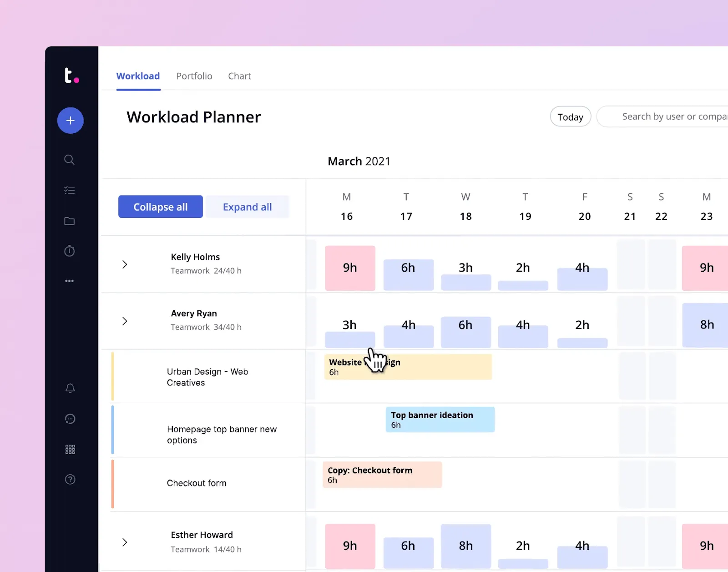Open the help question mark icon
Viewport: 728px width, 572px height.
(70, 479)
